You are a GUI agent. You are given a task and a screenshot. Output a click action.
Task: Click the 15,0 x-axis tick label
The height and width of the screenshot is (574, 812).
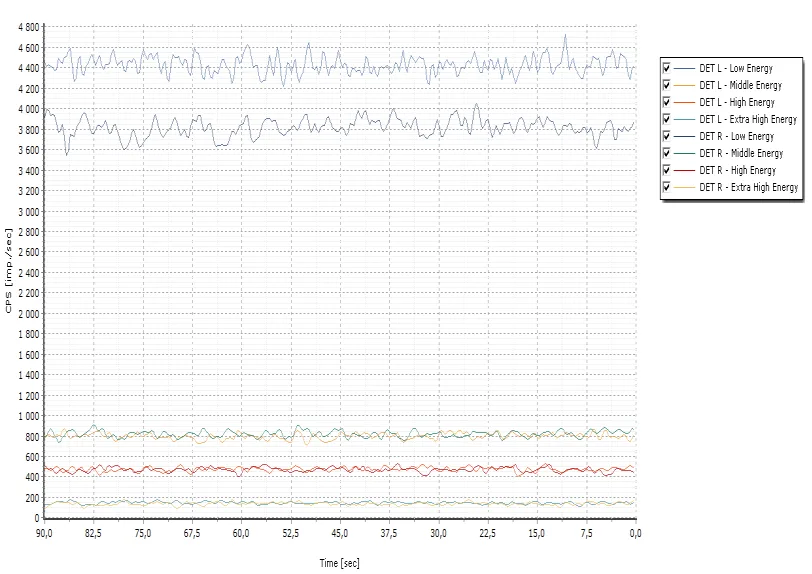(537, 533)
